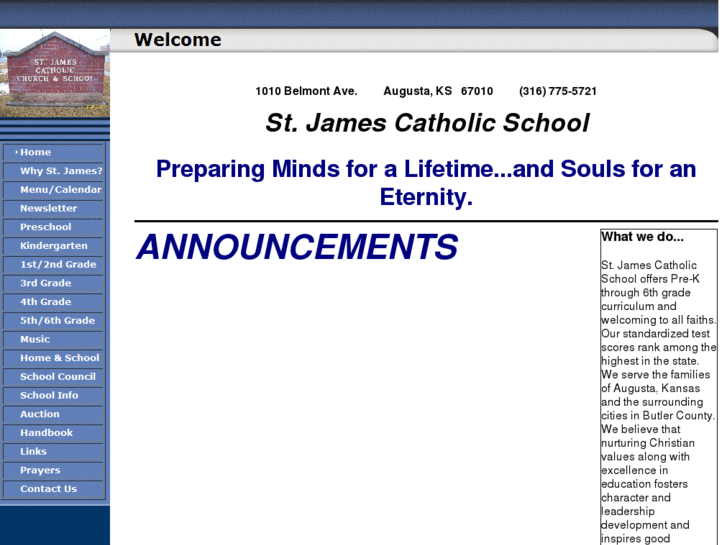Image resolution: width=727 pixels, height=545 pixels.
Task: View the School Info page
Action: [54, 395]
